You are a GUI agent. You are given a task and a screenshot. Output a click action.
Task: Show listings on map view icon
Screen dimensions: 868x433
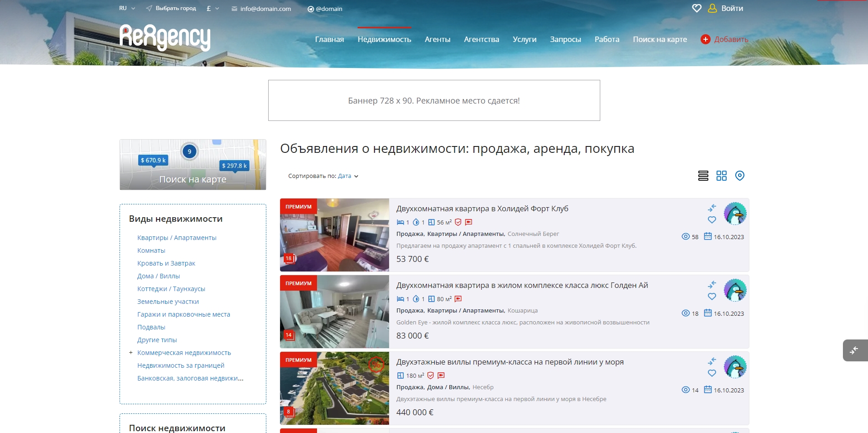coord(739,176)
